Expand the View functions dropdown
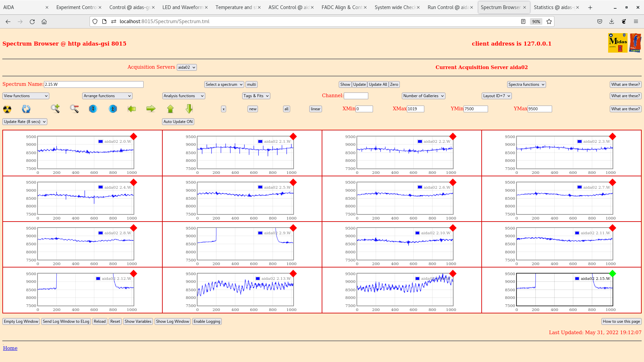 (x=26, y=96)
